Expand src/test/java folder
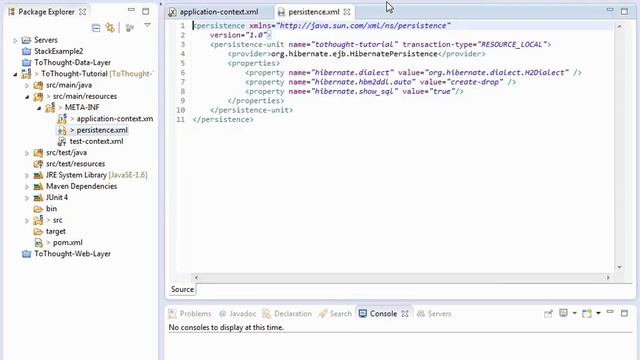 pyautogui.click(x=27, y=153)
